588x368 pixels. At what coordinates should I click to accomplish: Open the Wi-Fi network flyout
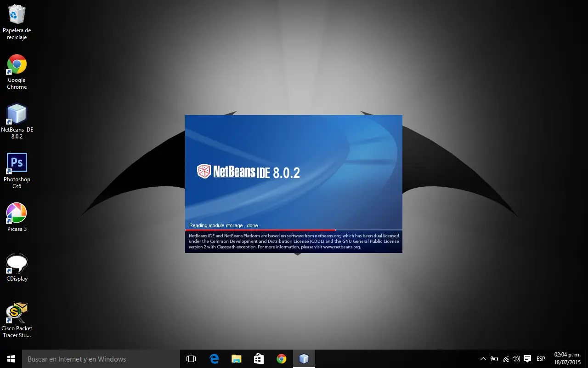click(x=506, y=359)
